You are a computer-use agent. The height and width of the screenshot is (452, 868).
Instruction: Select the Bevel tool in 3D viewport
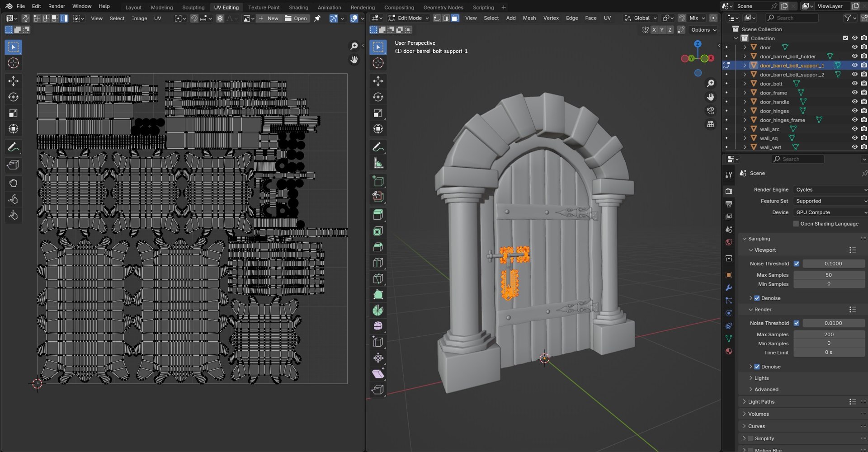pyautogui.click(x=378, y=247)
